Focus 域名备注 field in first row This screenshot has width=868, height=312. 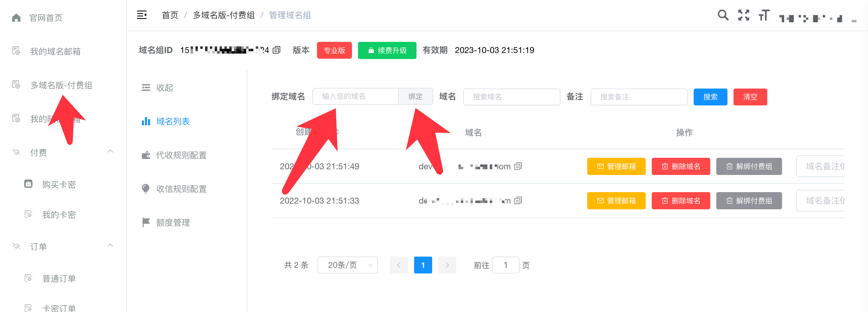point(820,166)
